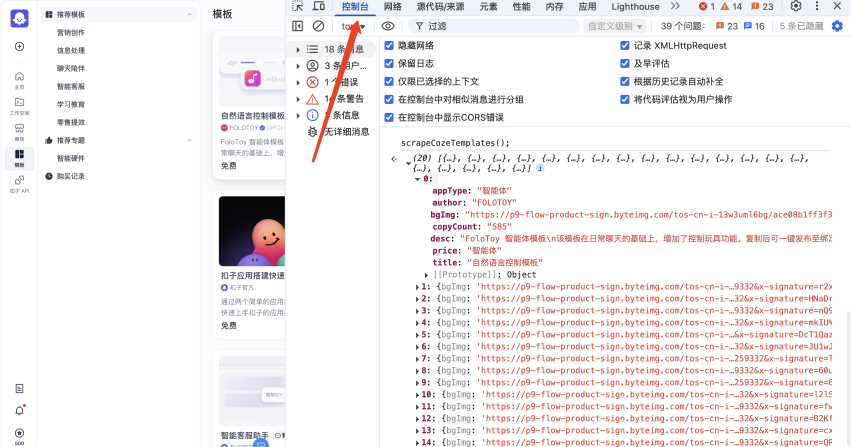Toggle the console sidebar panel icon
The height and width of the screenshot is (447, 851).
(x=298, y=26)
